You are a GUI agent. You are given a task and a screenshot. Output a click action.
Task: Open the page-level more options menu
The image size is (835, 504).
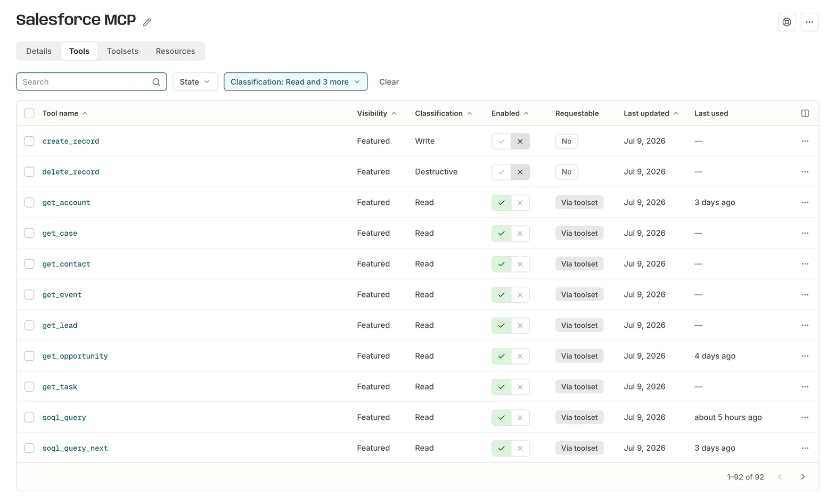pyautogui.click(x=809, y=22)
